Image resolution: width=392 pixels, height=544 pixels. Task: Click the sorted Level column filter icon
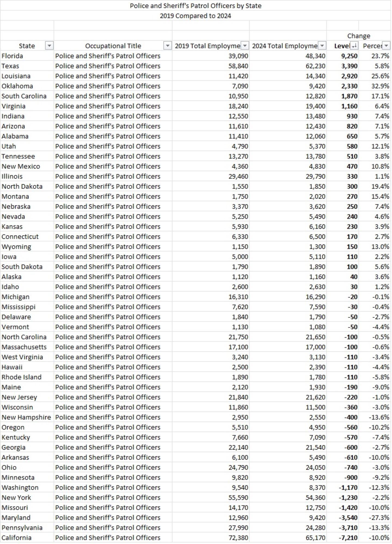353,46
